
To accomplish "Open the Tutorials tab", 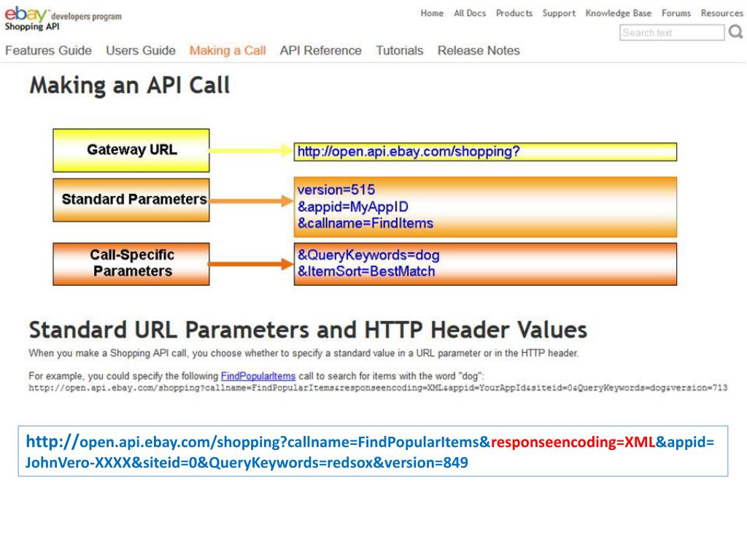I will click(x=399, y=50).
